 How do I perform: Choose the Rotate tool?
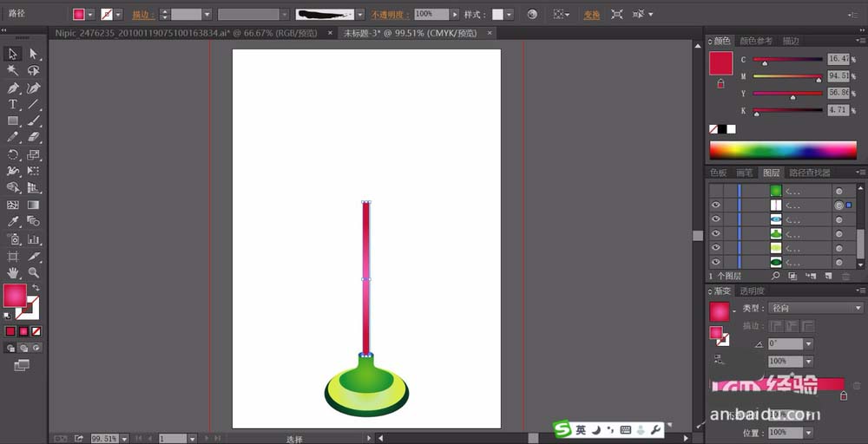12,155
